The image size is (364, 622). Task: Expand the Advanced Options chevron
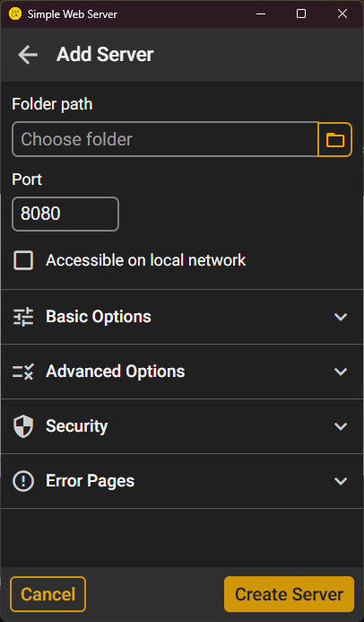coord(341,372)
